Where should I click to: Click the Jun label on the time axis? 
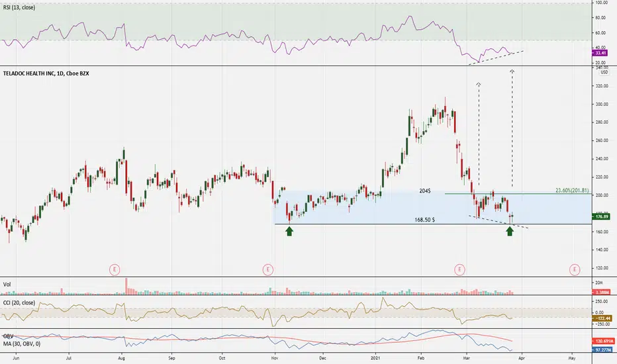click(16, 359)
